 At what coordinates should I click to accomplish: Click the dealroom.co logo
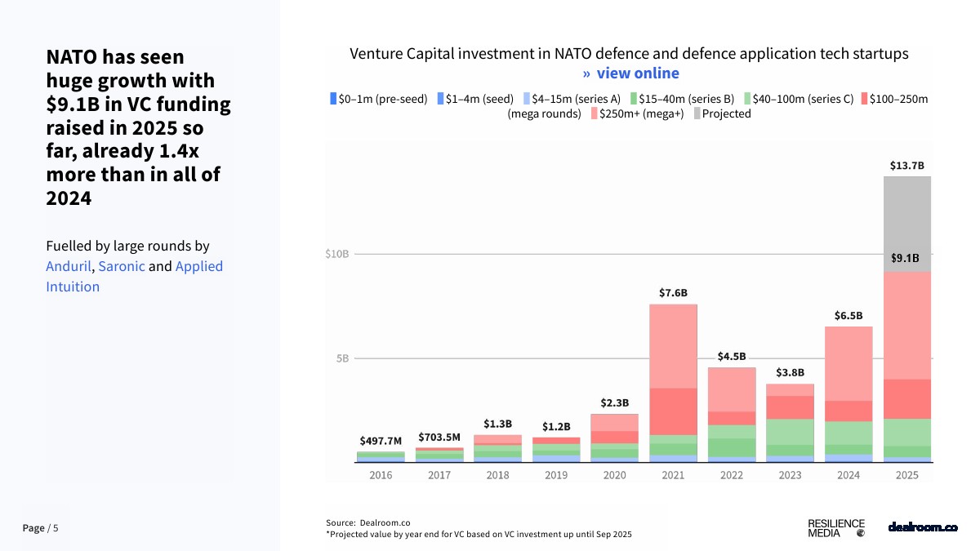(x=922, y=527)
